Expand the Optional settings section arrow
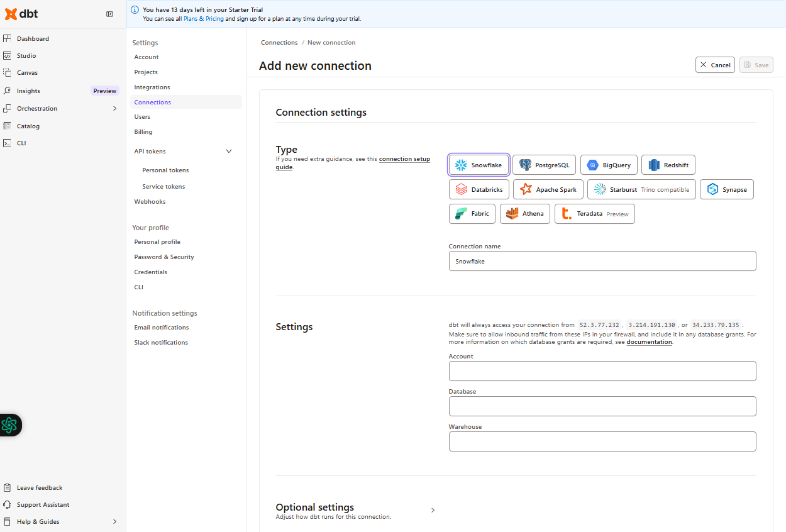This screenshot has height=532, width=786. (x=433, y=510)
